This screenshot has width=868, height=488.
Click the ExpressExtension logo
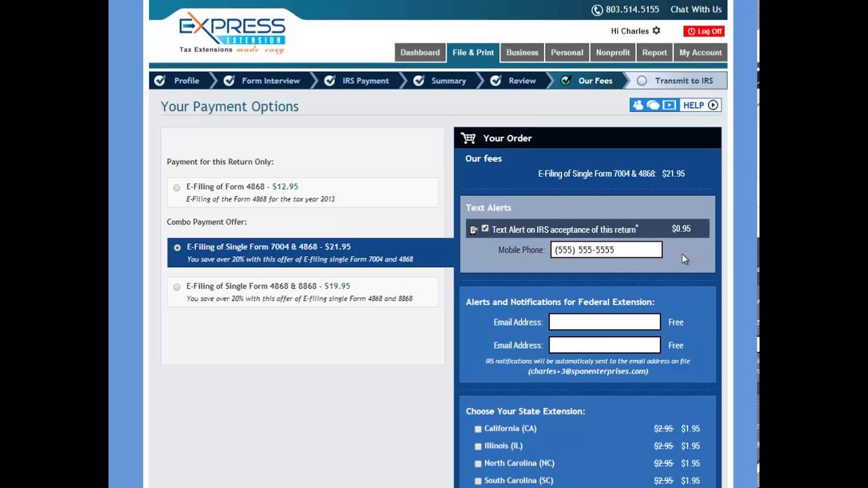pos(233,33)
